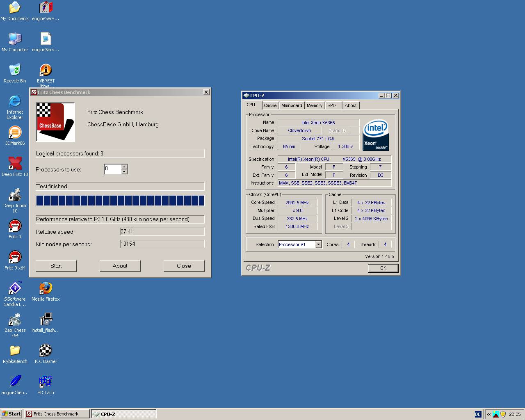Minimize the CPU-Z window
525x420 pixels.
(x=381, y=95)
